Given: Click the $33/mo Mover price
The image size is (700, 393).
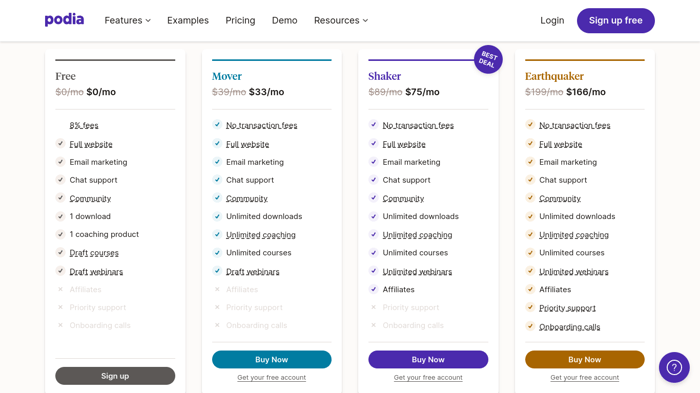Looking at the screenshot, I should [267, 92].
